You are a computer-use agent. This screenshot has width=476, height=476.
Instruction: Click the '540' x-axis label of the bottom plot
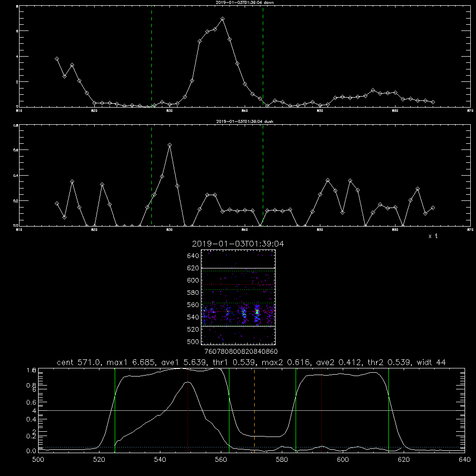[160, 460]
